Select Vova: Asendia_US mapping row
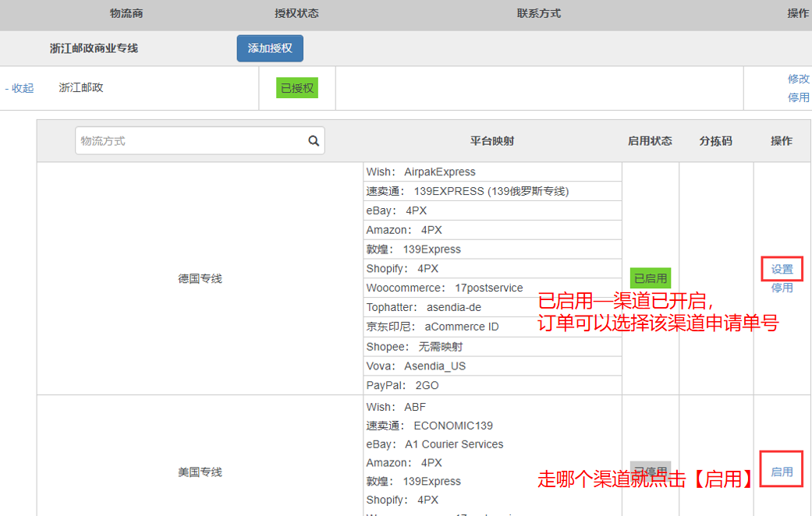Screen dimensions: 812x516 [492, 366]
